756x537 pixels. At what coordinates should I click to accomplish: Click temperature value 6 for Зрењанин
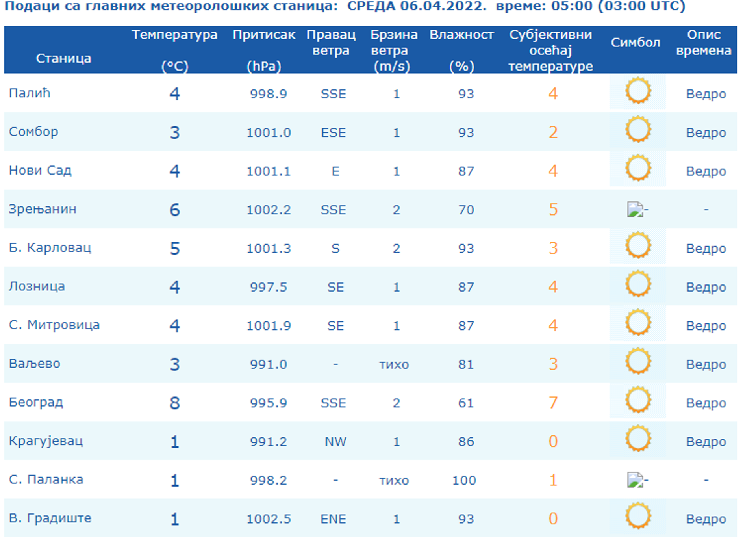(175, 210)
